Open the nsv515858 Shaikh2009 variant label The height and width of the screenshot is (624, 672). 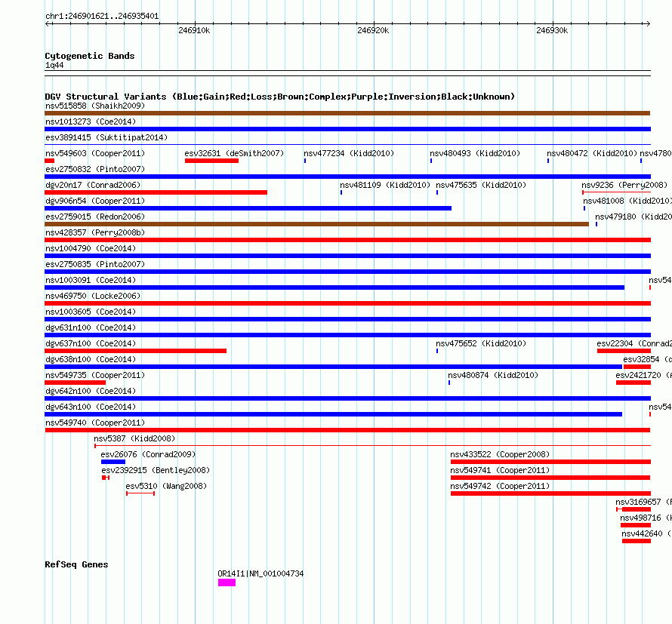point(95,106)
